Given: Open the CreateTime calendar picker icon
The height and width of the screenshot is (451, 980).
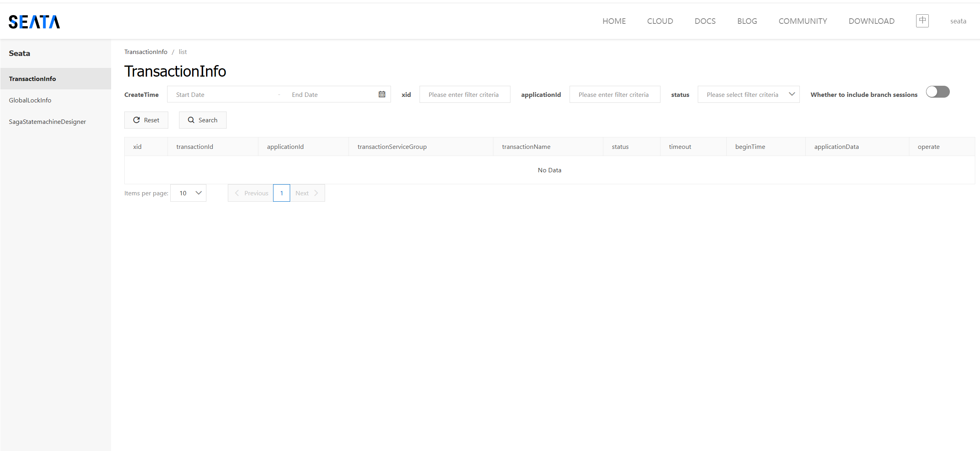Looking at the screenshot, I should [x=382, y=94].
